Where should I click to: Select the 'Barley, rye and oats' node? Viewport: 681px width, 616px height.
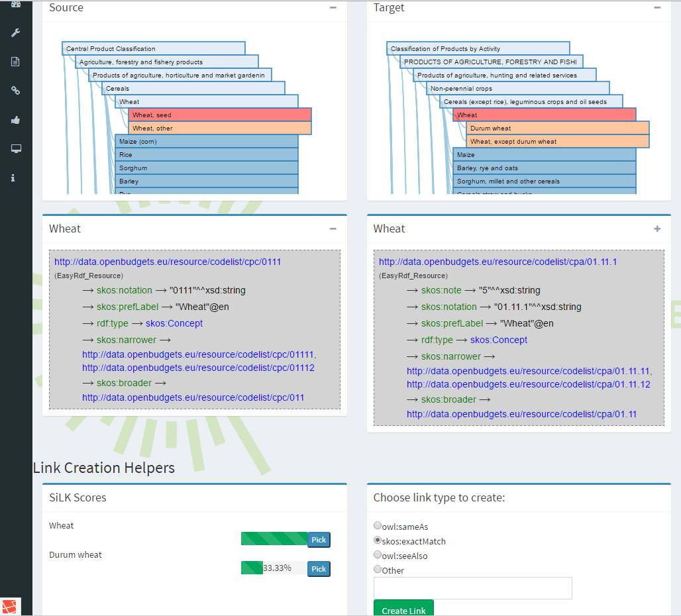[545, 168]
